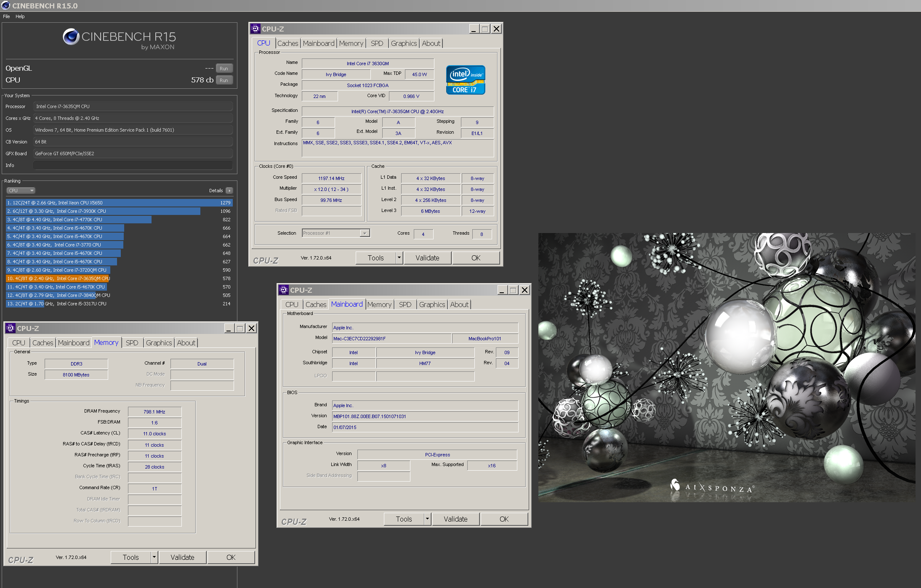Select highlighted i7-3635QM ranking row
The height and width of the screenshot is (588, 921).
click(x=119, y=278)
